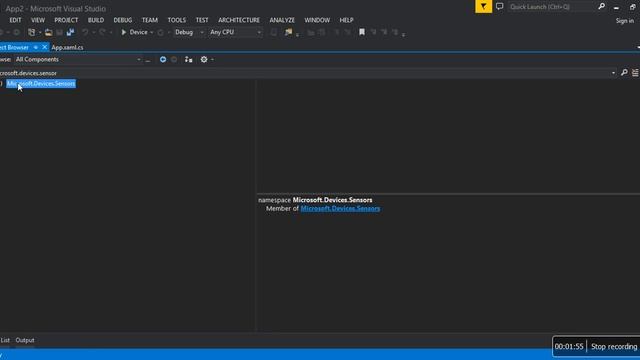Click Add to References icon in Object Browser

188,60
